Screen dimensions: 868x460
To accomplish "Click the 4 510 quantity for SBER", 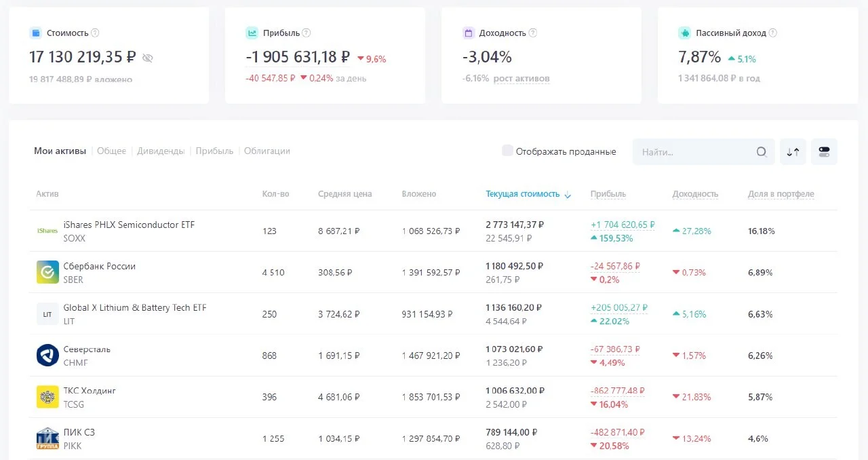I will [273, 273].
